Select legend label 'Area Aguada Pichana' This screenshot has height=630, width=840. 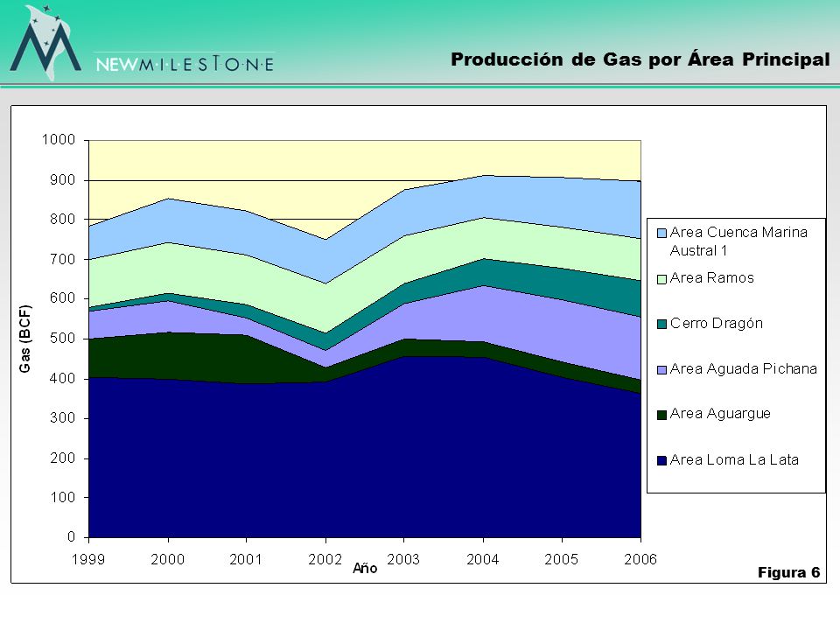coord(743,368)
